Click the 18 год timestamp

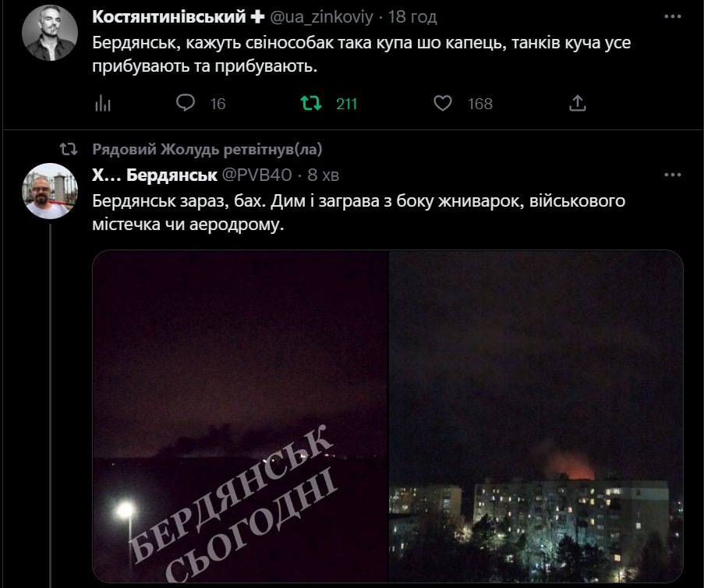[x=412, y=16]
